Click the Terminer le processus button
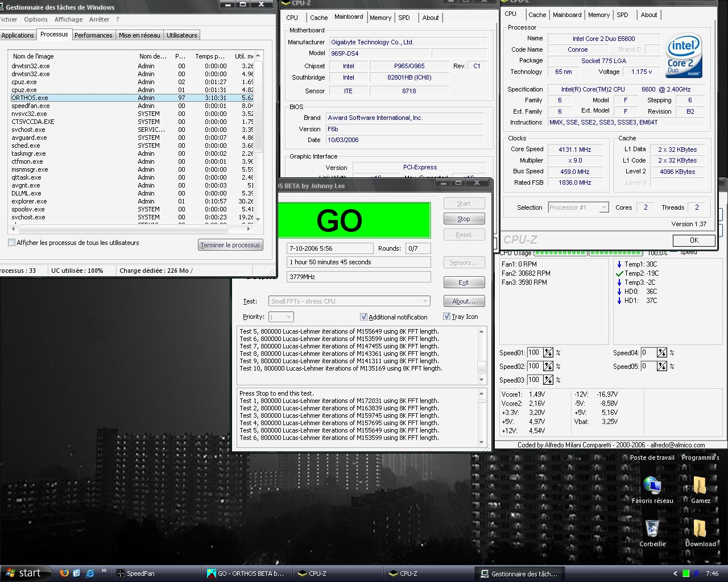 (230, 245)
